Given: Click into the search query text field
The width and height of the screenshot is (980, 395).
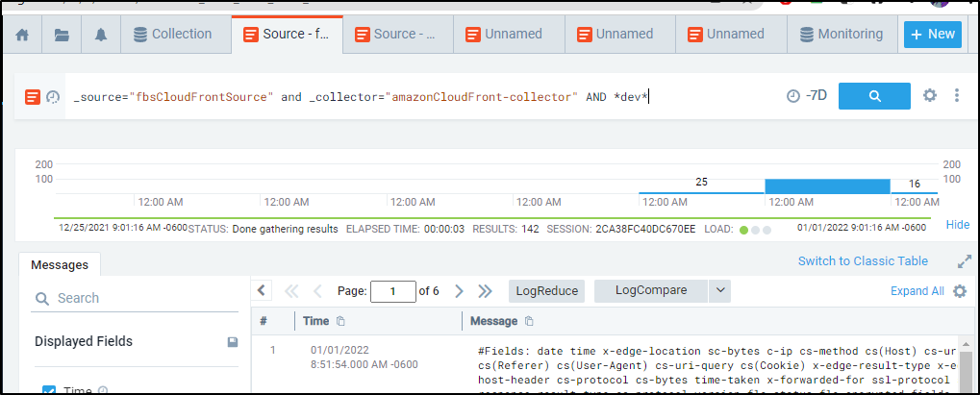Looking at the screenshot, I should point(418,97).
